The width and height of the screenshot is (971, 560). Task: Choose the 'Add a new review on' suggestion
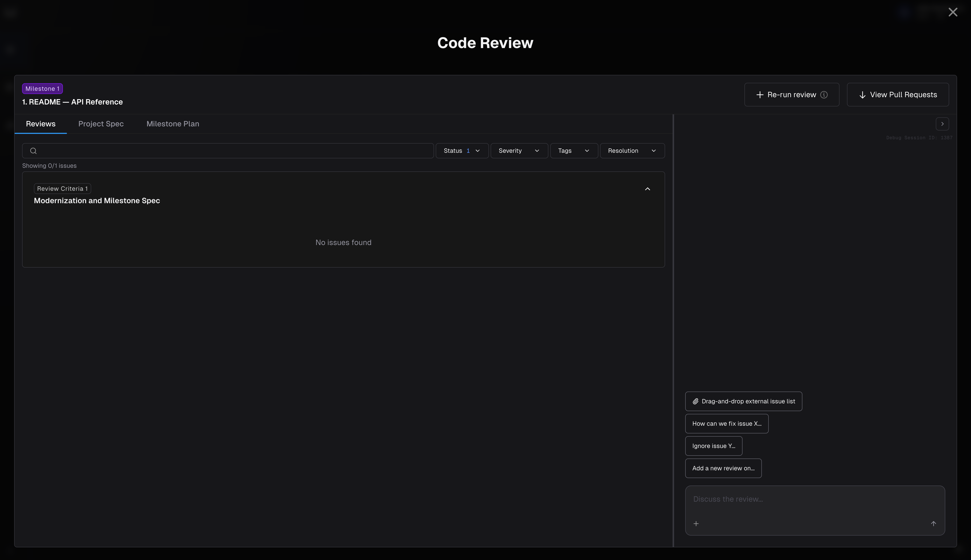pos(723,468)
